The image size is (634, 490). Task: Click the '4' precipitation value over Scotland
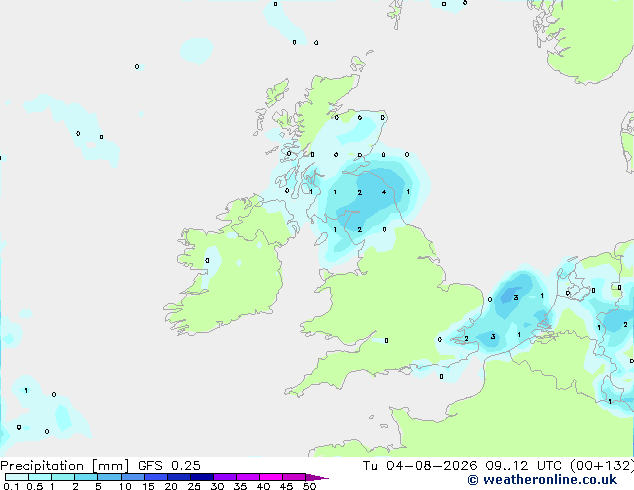tap(384, 192)
